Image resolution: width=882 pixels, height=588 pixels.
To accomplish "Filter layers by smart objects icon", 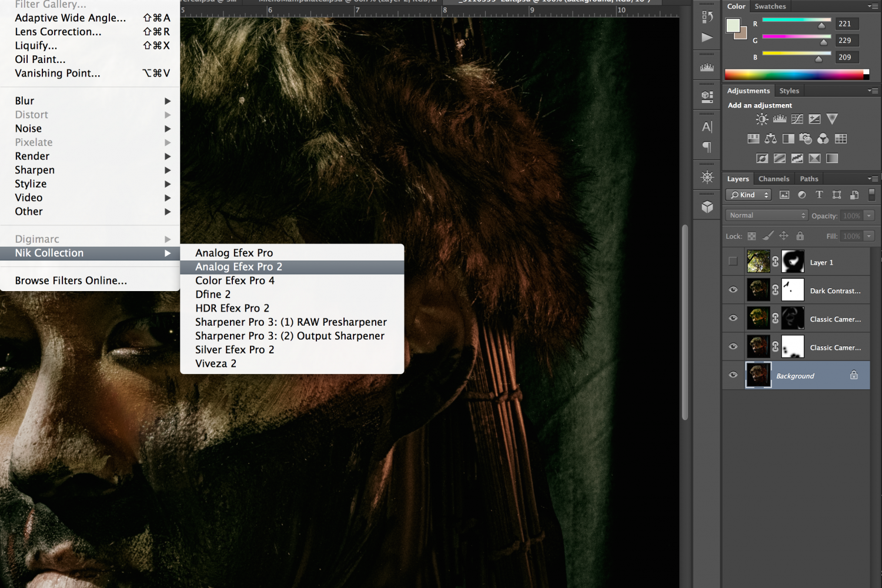I will tap(854, 195).
